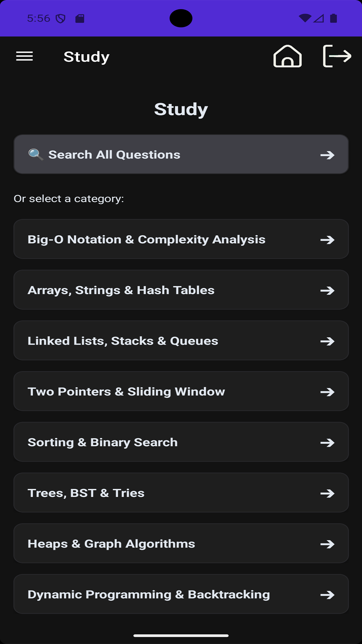Tap the battery icon in the status bar
Image resolution: width=362 pixels, height=644 pixels.
334,18
